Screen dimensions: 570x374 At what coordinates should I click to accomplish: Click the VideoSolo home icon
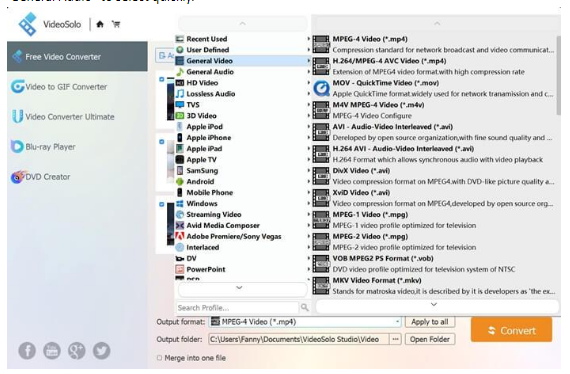(100, 24)
